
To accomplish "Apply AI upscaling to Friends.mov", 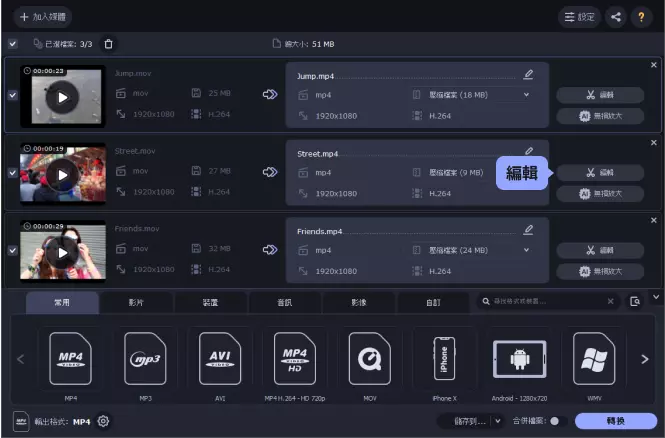I will [x=600, y=271].
